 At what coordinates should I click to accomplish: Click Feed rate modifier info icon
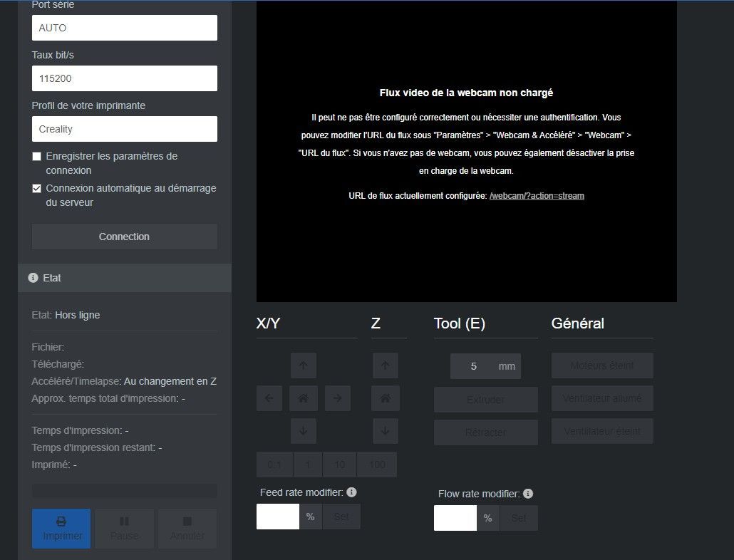[x=351, y=492]
